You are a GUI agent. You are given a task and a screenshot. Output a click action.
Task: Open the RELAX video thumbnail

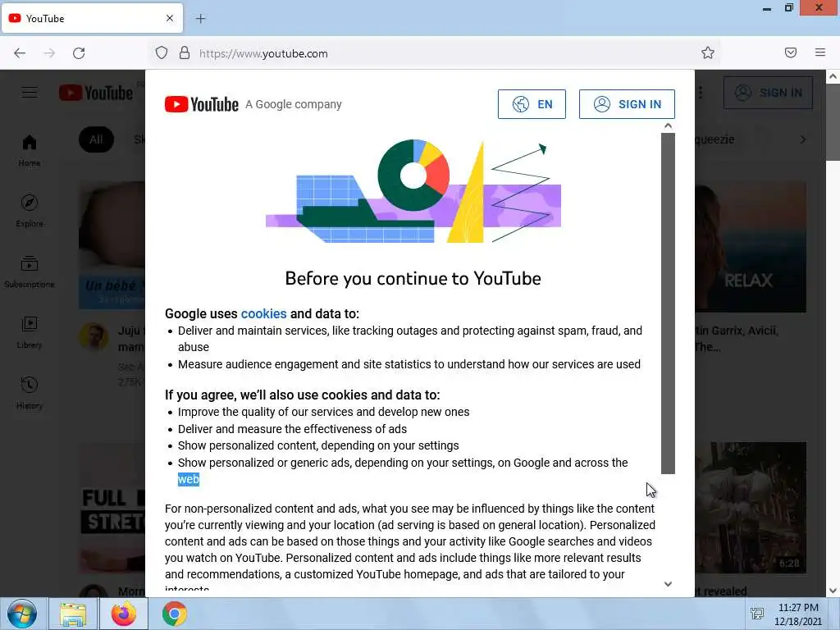click(x=751, y=246)
